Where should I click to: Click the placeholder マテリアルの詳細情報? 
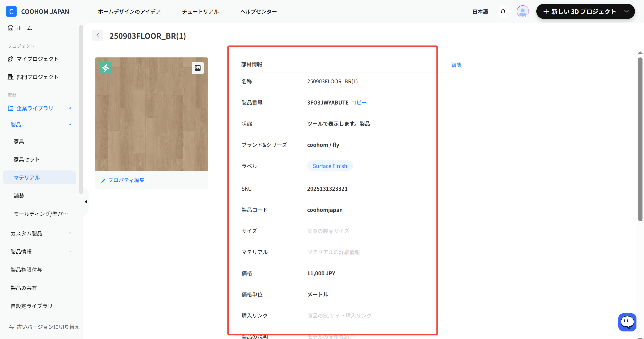[333, 252]
